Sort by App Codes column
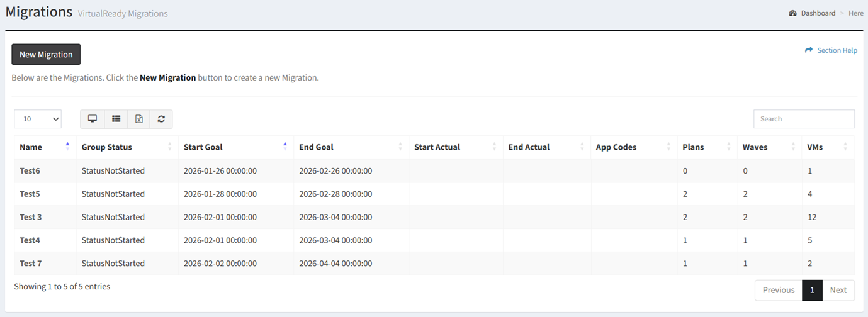868x317 pixels. (x=634, y=147)
